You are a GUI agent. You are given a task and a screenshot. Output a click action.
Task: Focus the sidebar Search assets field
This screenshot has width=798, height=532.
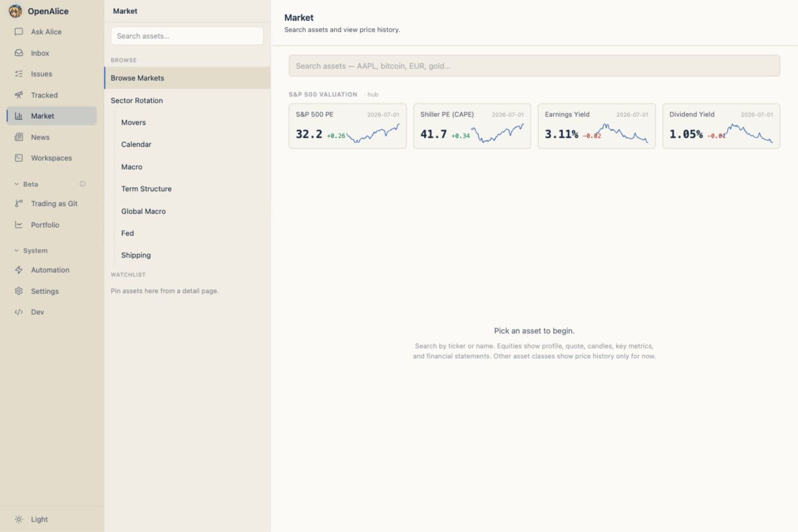187,36
